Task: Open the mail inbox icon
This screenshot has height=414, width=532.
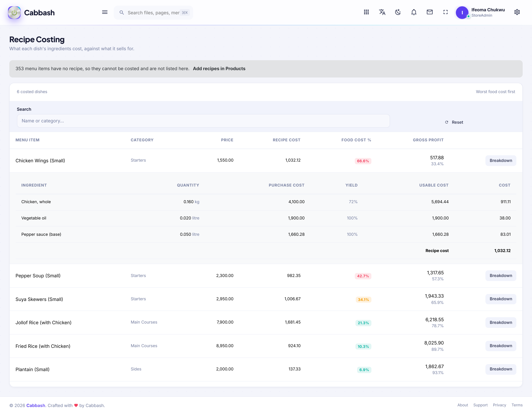Action: coord(430,12)
